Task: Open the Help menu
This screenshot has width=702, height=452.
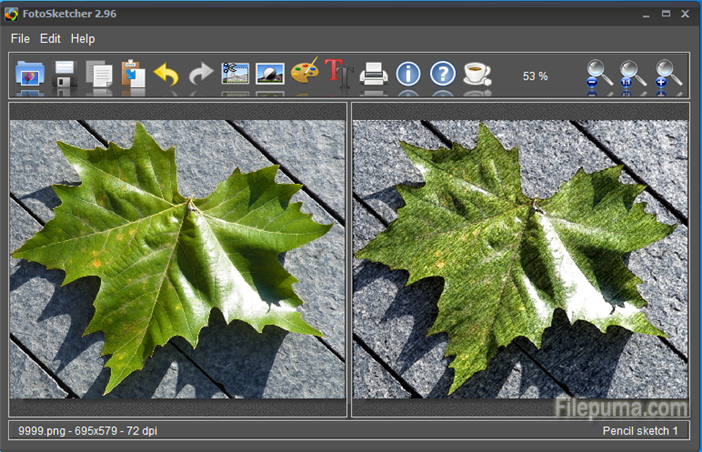Action: click(x=83, y=38)
